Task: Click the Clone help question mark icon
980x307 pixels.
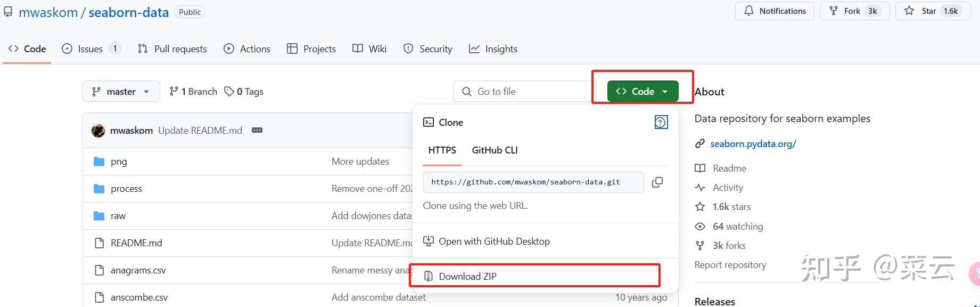Action: click(x=661, y=123)
